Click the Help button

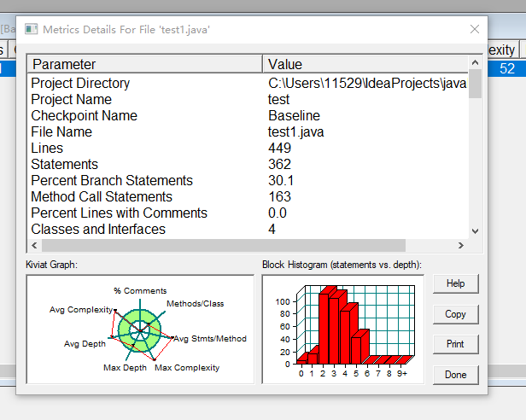pos(456,283)
